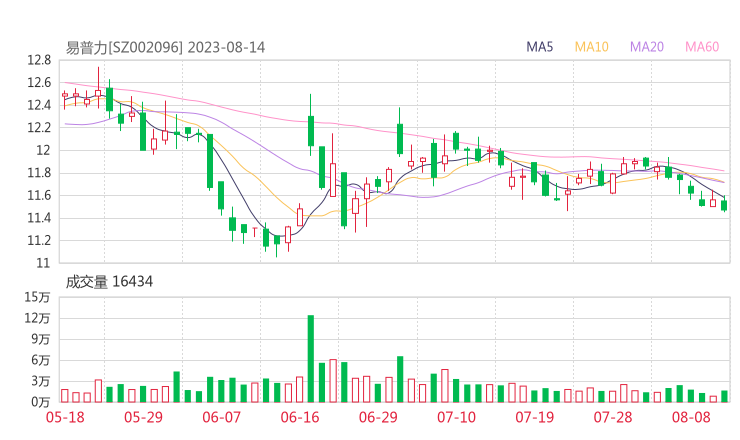Click the 05-18 date axis label

[x=65, y=417]
